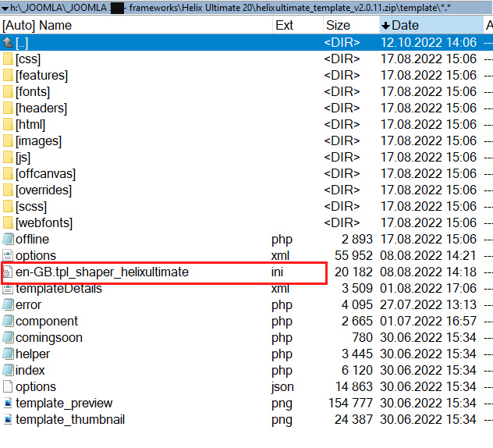
Task: Select the [scss] folder name
Action: point(31,206)
